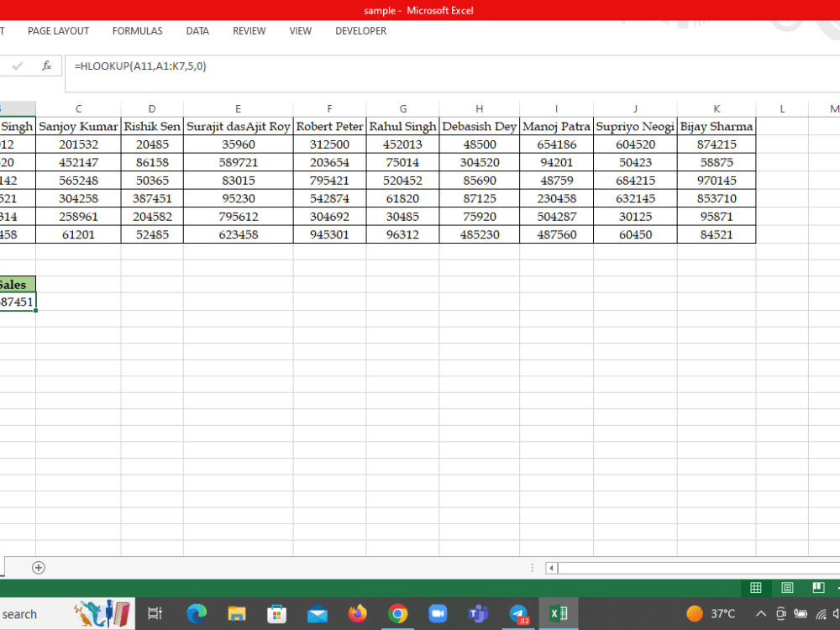Viewport: 840px width, 630px height.
Task: Select column I header
Action: [557, 108]
